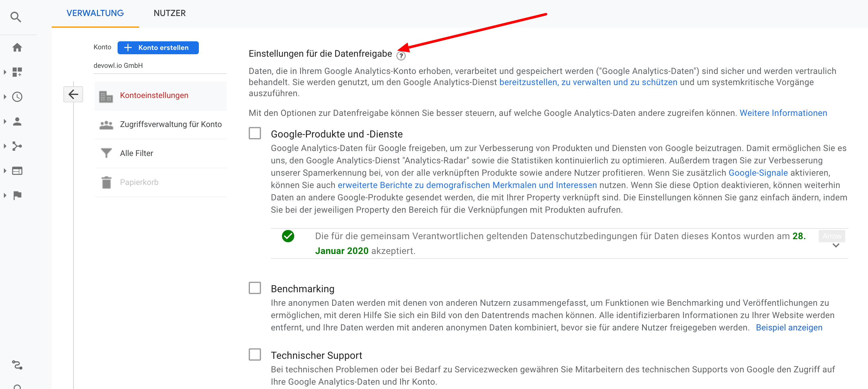Screen dimensions: 868x389
Task: Collapse the admin panel with the back arrow
Action: (x=73, y=94)
